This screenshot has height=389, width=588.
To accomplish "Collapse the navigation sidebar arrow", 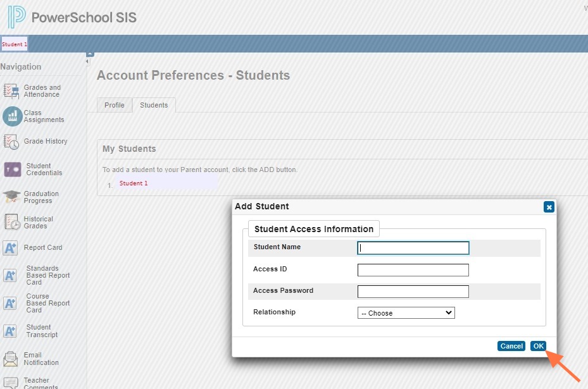I will [87, 61].
